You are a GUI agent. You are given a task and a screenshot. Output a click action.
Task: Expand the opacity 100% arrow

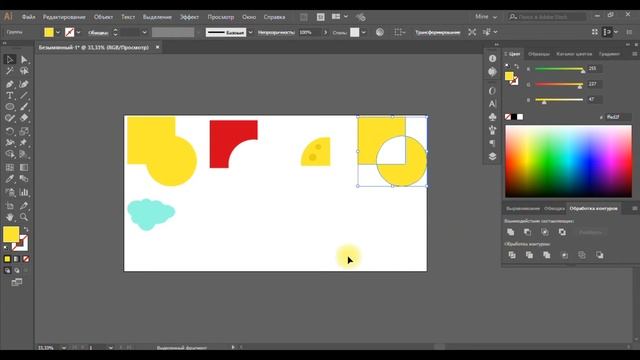(x=325, y=32)
